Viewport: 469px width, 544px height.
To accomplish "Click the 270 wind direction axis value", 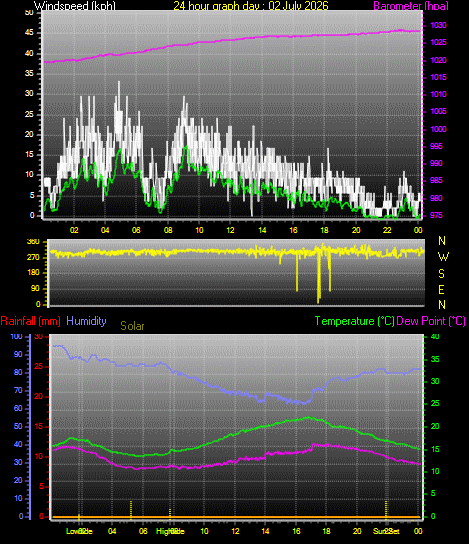I will pos(33,257).
